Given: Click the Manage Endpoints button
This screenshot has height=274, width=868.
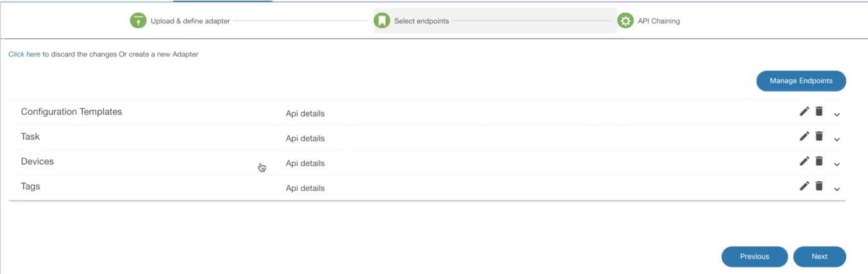Looking at the screenshot, I should [801, 81].
